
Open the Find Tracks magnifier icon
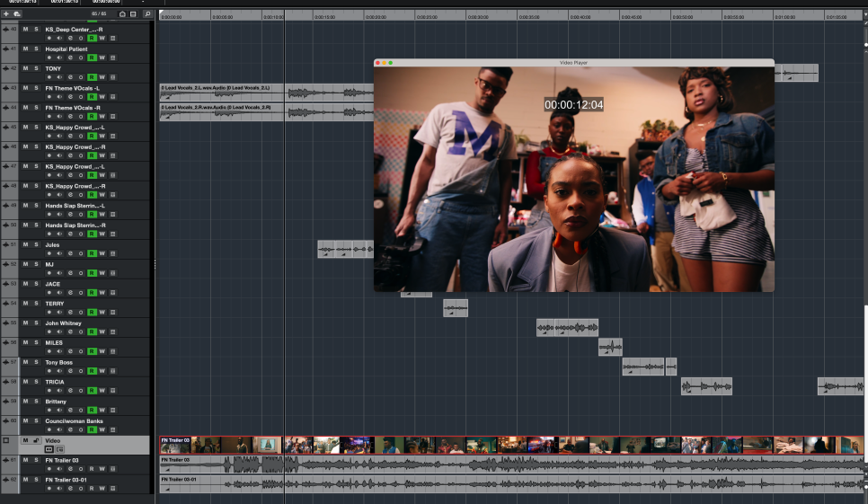[147, 13]
